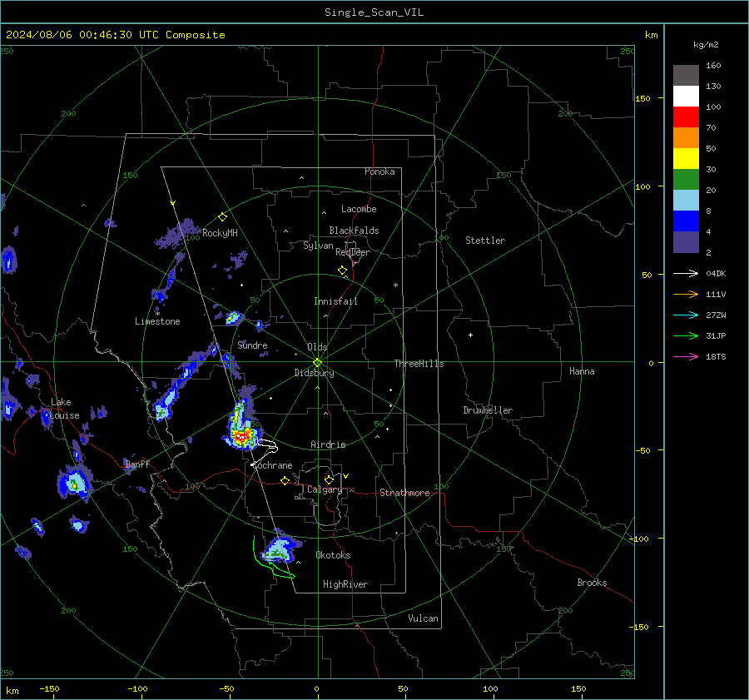This screenshot has width=749, height=700.
Task: Click the white plus marker west of Hanna
Action: 470,335
